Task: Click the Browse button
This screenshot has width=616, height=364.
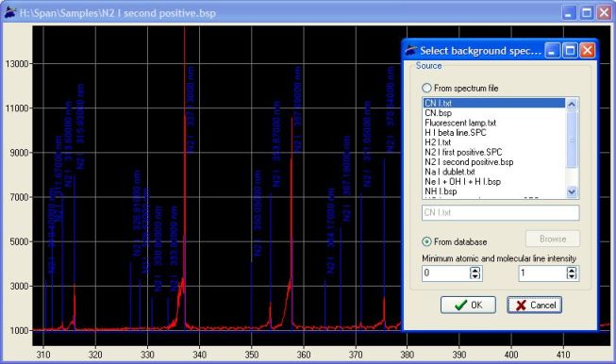Action: pos(553,239)
